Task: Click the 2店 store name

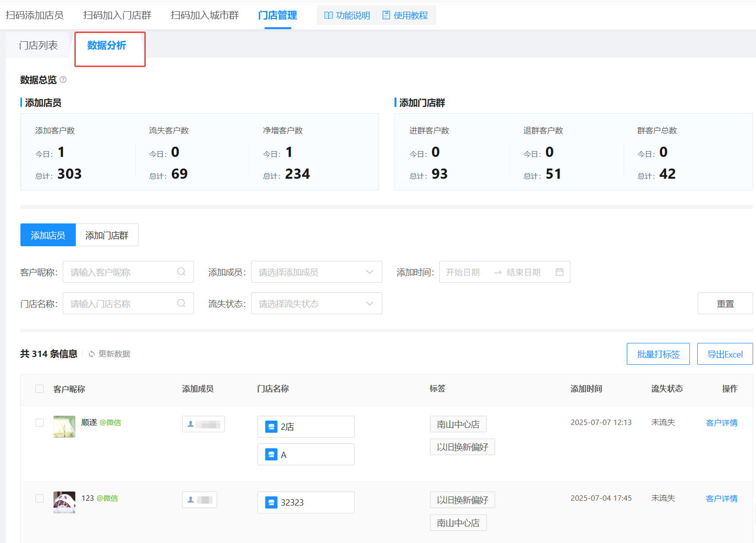Action: point(287,427)
